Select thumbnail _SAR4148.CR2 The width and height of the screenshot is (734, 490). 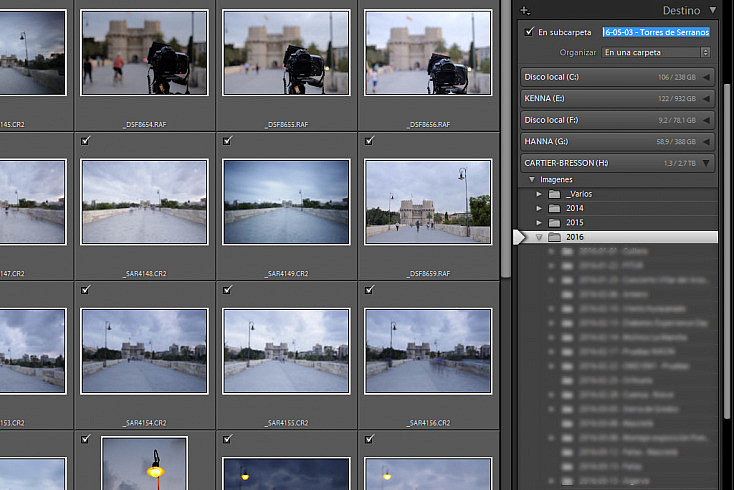tap(144, 202)
